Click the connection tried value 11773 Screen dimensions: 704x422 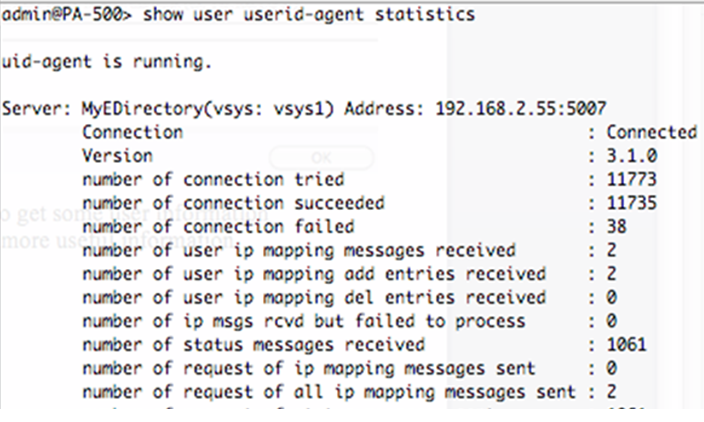[x=633, y=179]
